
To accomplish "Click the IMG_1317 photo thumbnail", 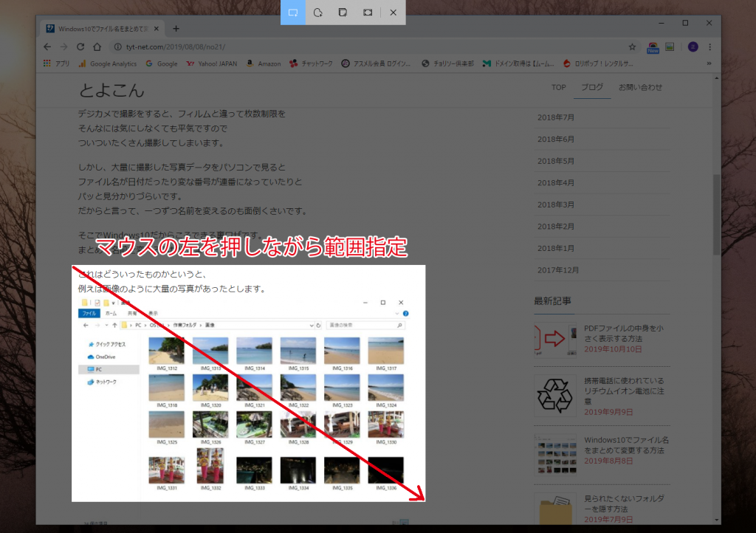I will coord(385,351).
